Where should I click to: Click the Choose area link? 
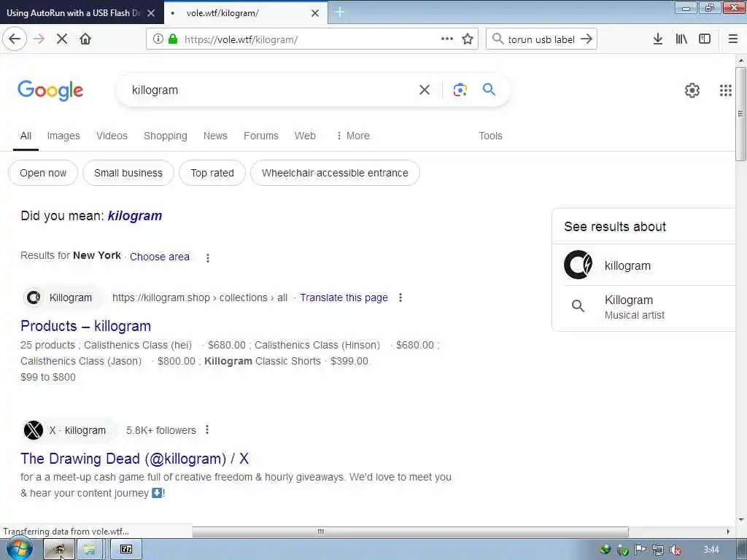tap(160, 257)
